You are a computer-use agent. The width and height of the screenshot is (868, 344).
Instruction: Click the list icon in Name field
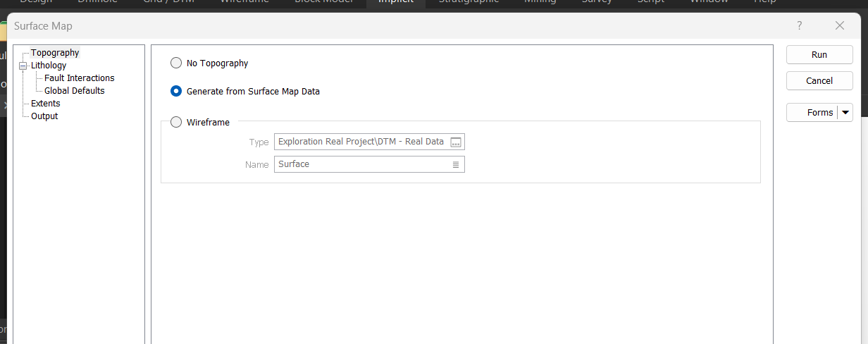tap(456, 164)
